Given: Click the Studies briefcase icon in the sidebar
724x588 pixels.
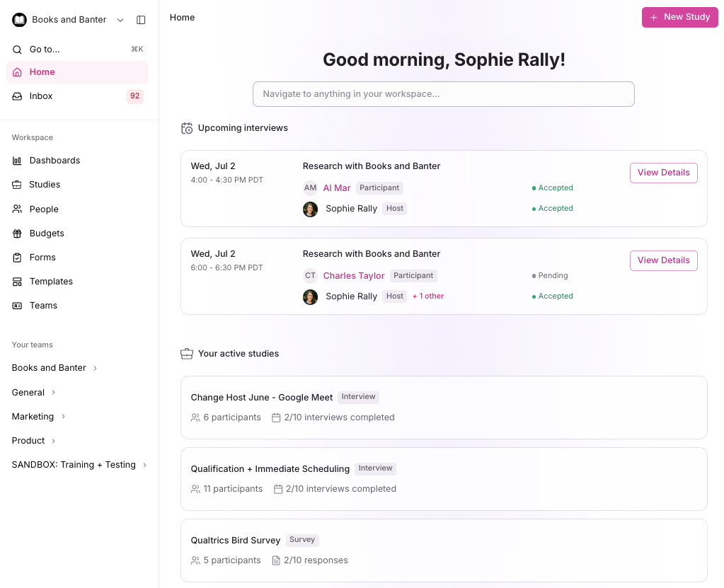Looking at the screenshot, I should 17,185.
